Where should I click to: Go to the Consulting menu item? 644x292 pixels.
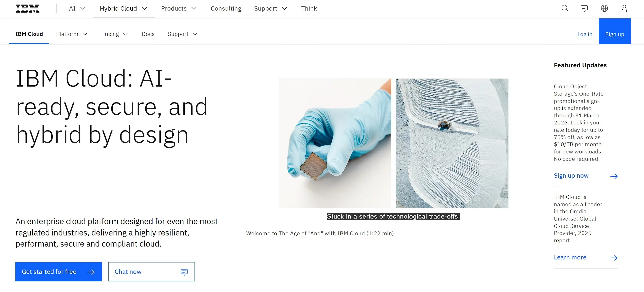pyautogui.click(x=226, y=9)
